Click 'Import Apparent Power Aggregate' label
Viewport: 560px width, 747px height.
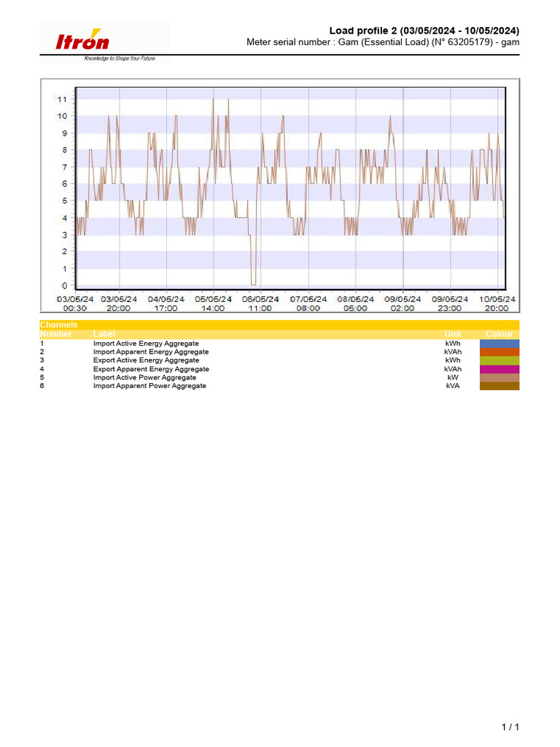coord(149,386)
